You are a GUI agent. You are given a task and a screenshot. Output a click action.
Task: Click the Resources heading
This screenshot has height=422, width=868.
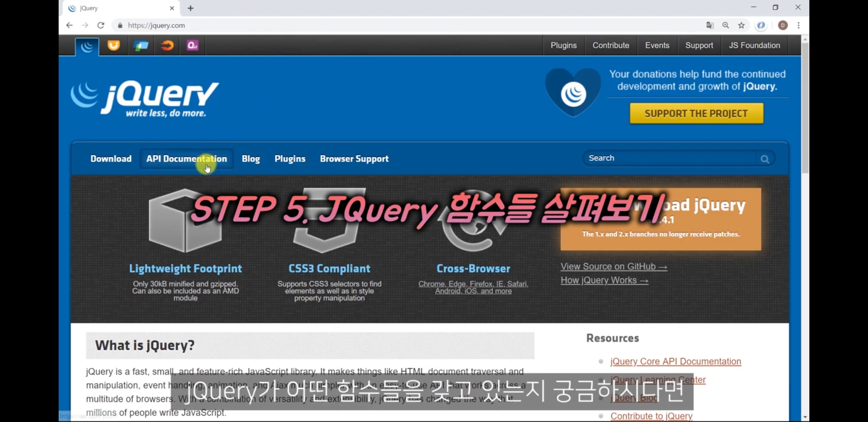[612, 338]
